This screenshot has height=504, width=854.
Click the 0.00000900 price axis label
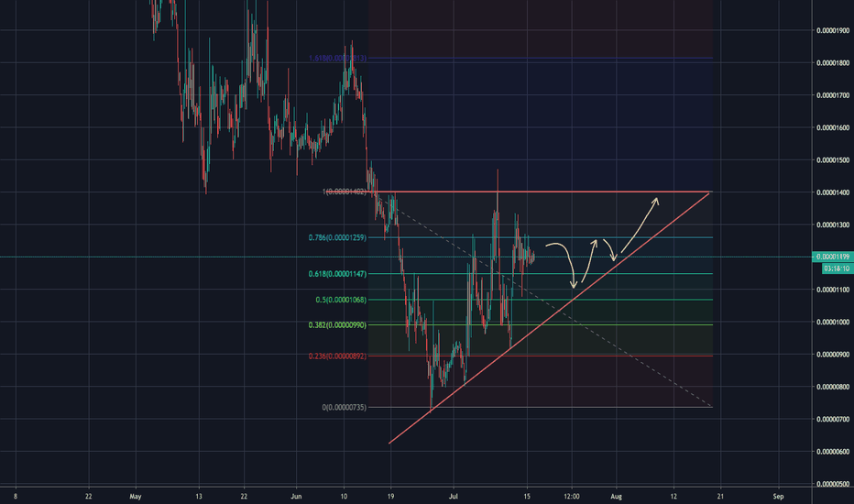point(833,355)
